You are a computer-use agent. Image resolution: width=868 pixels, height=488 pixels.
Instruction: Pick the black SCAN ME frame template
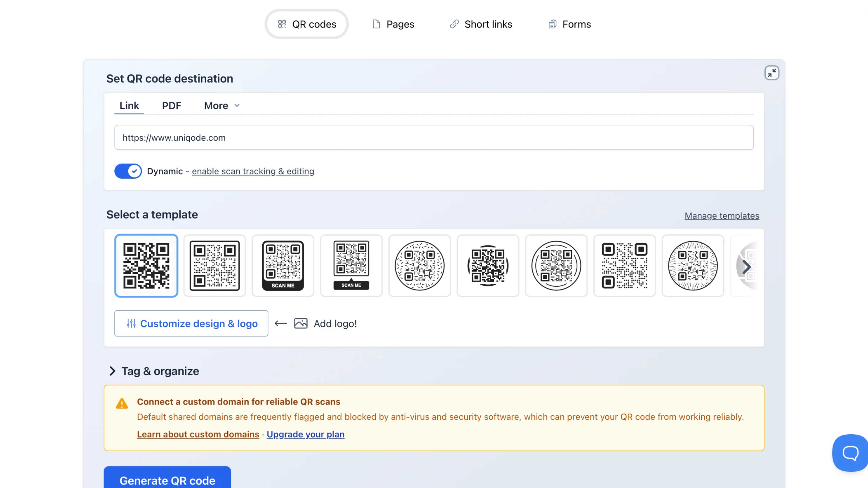(283, 266)
